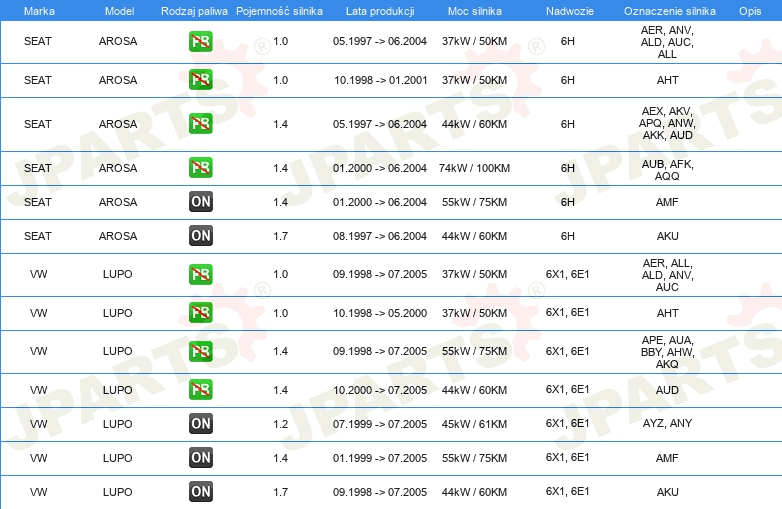
Task: Click ON diesel icon in AROSA AKU row
Action: 200,235
